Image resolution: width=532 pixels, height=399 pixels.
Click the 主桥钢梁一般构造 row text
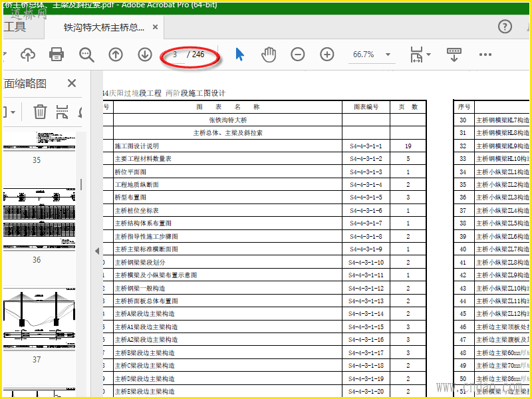click(x=140, y=289)
